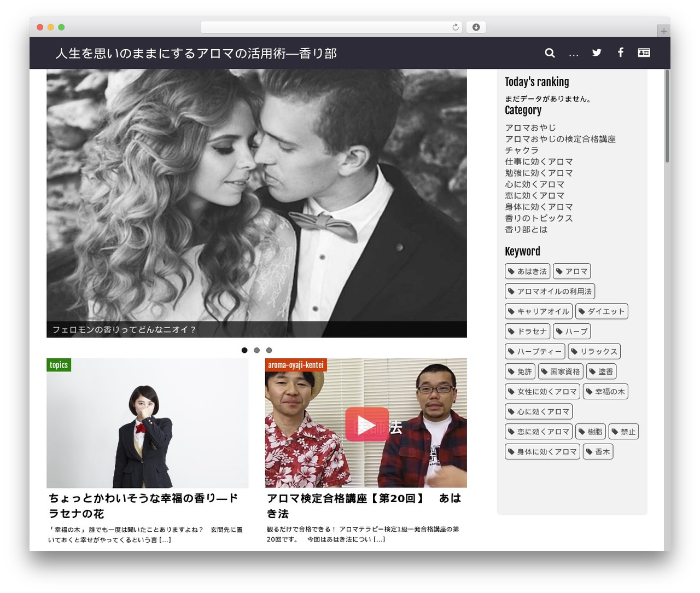
Task: Open article ちょっとかわいそうな幸福の香り―ドラセナの花
Action: (143, 505)
